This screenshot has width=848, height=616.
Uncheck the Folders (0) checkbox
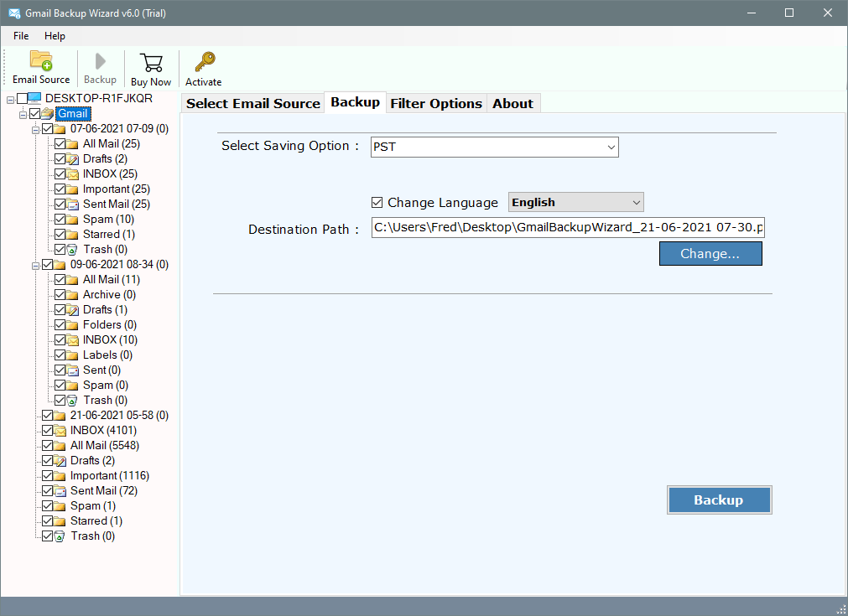(60, 324)
